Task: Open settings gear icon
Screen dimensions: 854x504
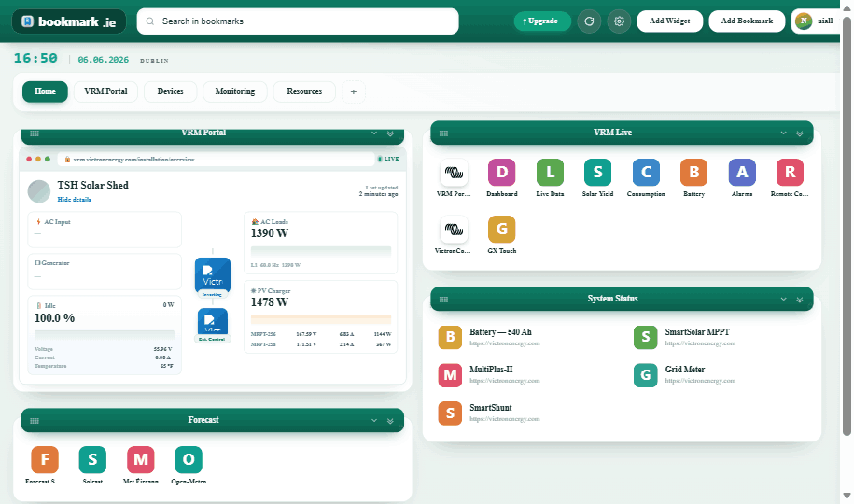Action: pos(619,21)
